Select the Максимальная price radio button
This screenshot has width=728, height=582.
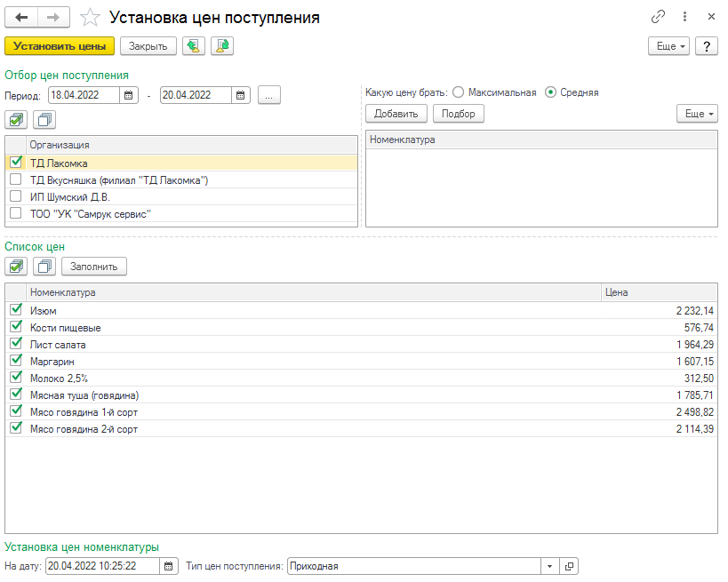click(x=459, y=92)
